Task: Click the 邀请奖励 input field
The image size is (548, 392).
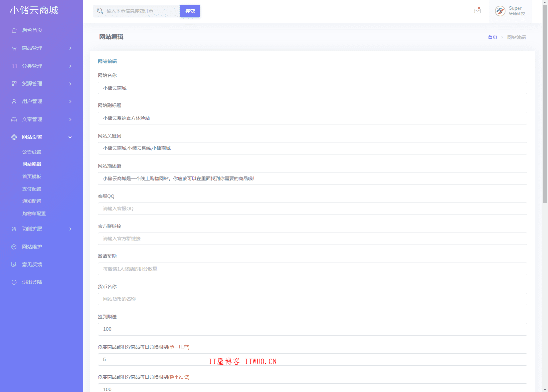Action: [x=312, y=269]
